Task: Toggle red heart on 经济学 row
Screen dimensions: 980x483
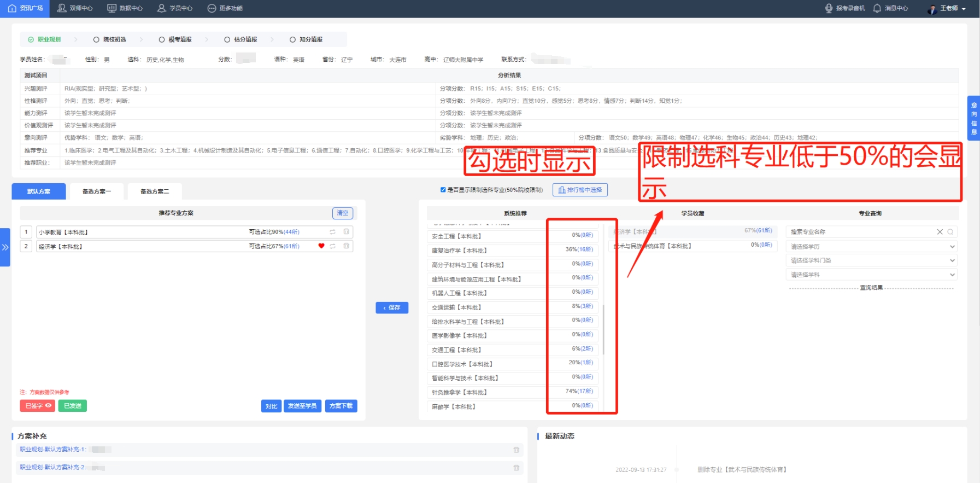Action: (321, 246)
